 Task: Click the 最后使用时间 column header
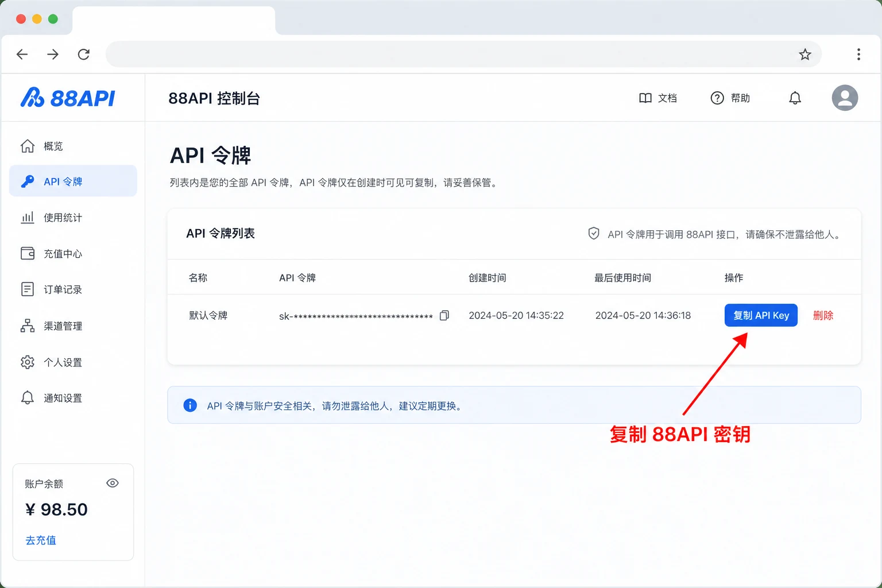tap(623, 278)
